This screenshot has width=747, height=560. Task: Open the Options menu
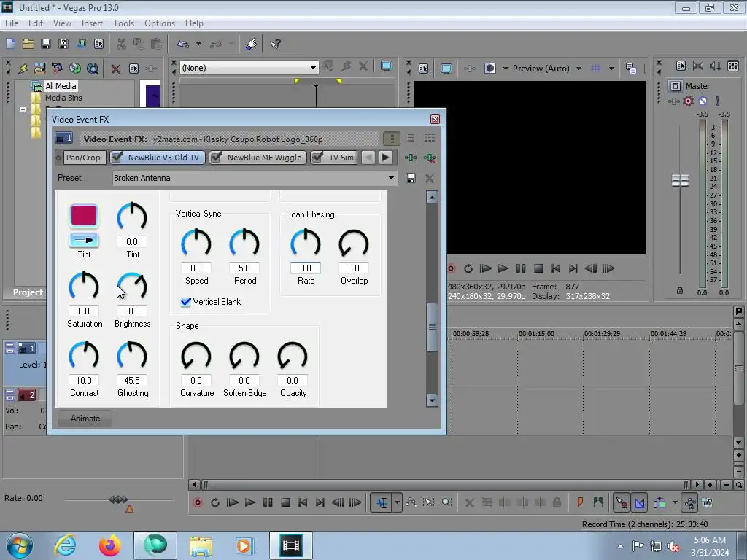(160, 23)
